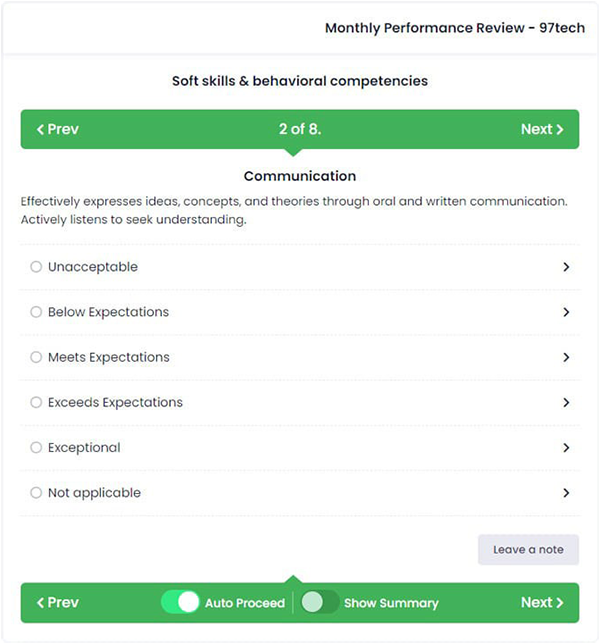Pick the Exceeds Expectations radio button

(36, 402)
